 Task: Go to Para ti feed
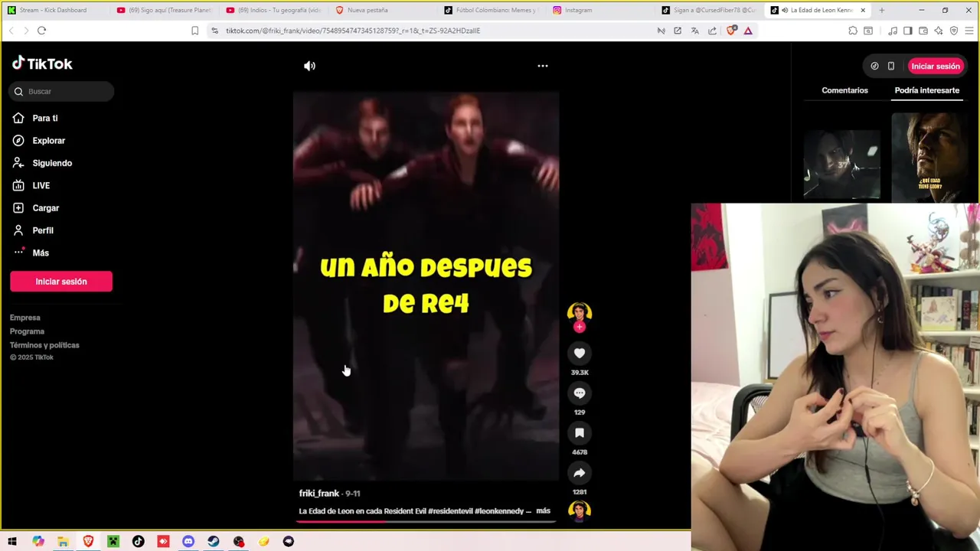(45, 118)
